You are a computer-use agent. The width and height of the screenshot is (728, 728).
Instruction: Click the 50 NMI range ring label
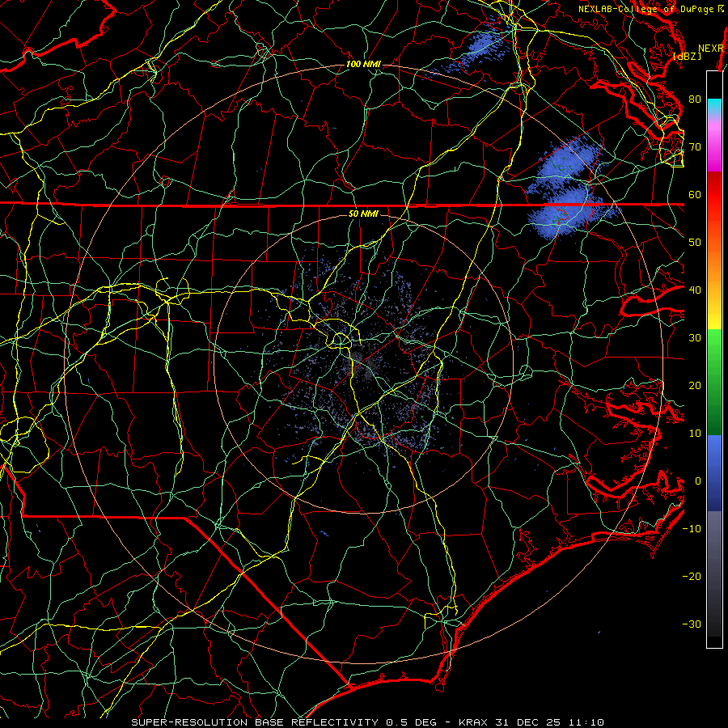click(363, 214)
